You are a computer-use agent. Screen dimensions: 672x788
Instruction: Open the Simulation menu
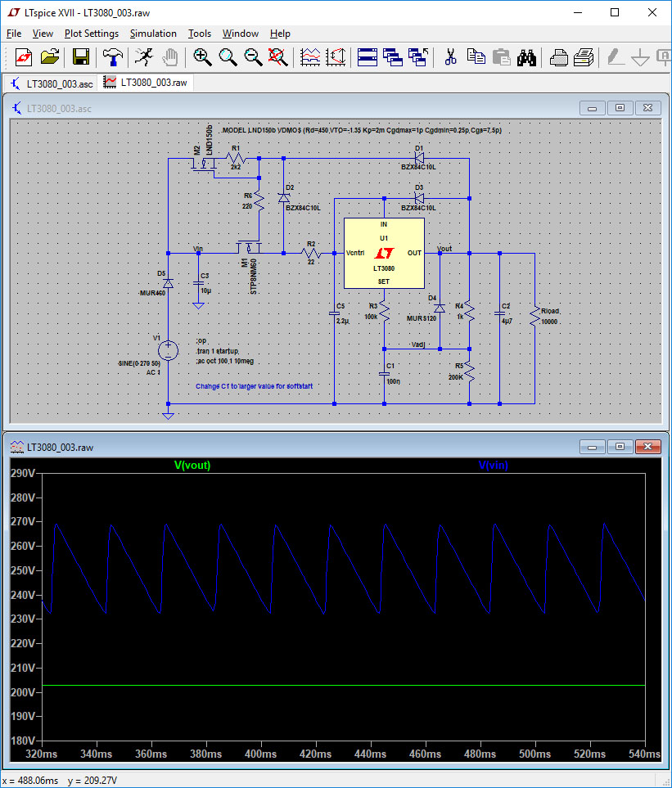tap(153, 34)
